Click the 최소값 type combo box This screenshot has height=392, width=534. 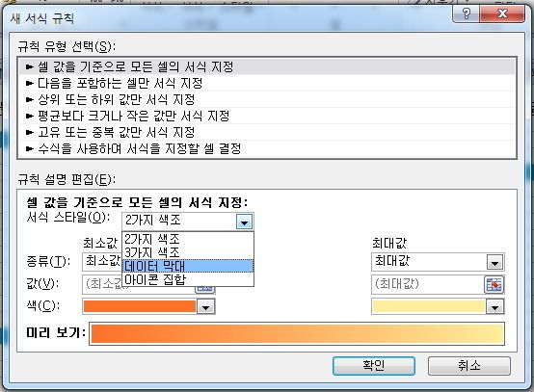102,262
